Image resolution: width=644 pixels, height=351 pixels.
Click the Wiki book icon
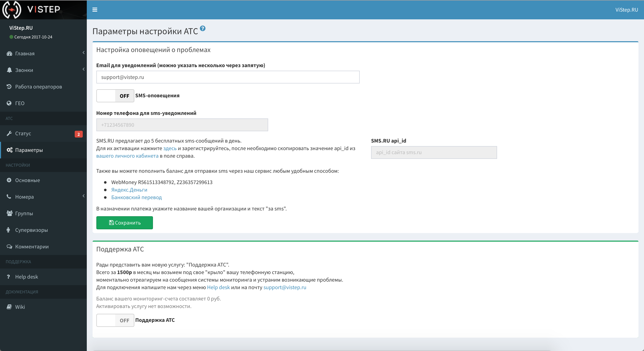coord(9,307)
